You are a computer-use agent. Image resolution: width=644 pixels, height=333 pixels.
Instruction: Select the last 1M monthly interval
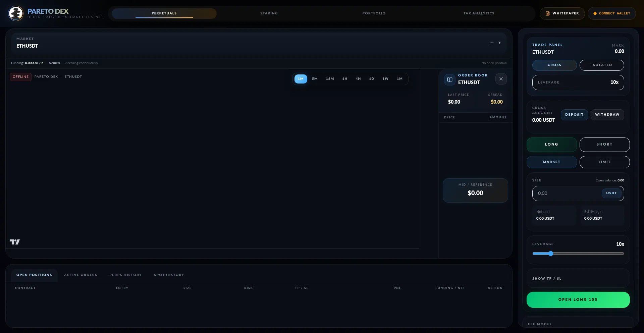(x=399, y=79)
